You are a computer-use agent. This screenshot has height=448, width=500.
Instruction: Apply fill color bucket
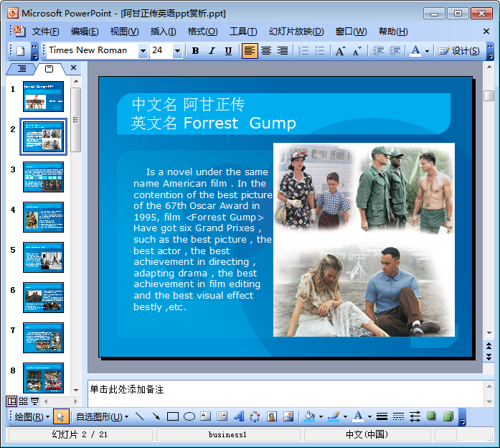pyautogui.click(x=309, y=416)
